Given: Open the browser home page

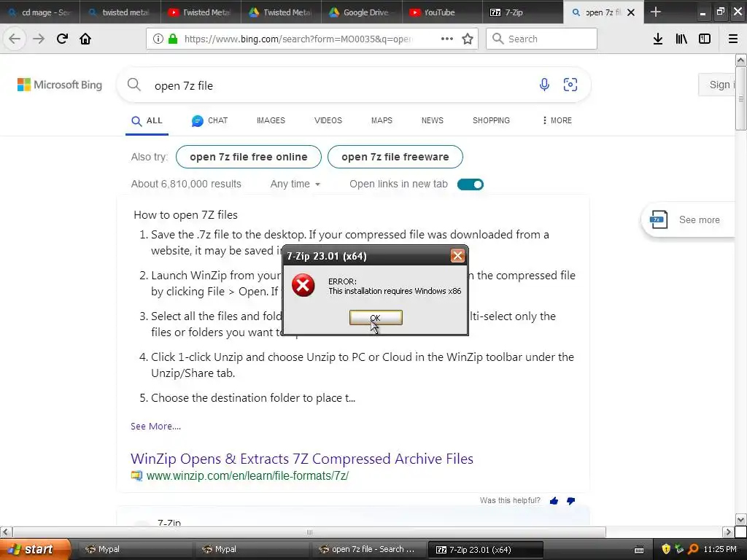Looking at the screenshot, I should tap(85, 39).
